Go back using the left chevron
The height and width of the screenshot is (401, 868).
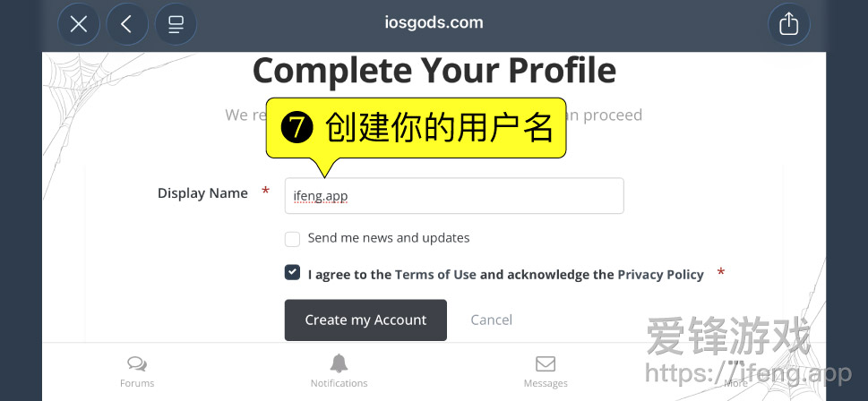pos(127,25)
